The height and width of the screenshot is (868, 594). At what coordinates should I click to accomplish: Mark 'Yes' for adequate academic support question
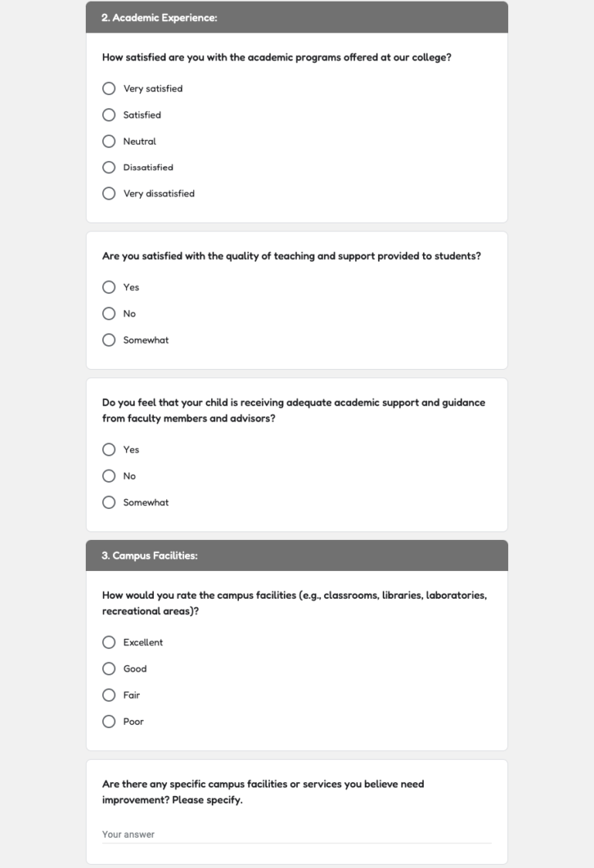click(x=109, y=449)
